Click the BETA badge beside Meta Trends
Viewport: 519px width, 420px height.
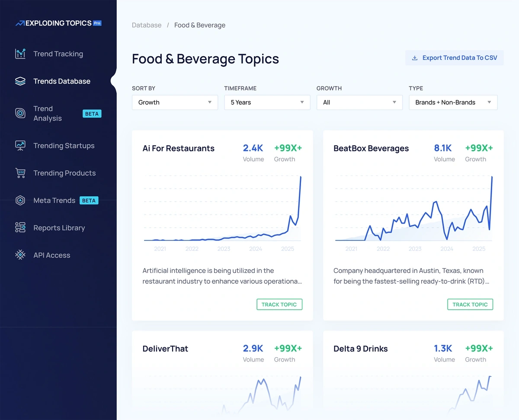pyautogui.click(x=89, y=201)
